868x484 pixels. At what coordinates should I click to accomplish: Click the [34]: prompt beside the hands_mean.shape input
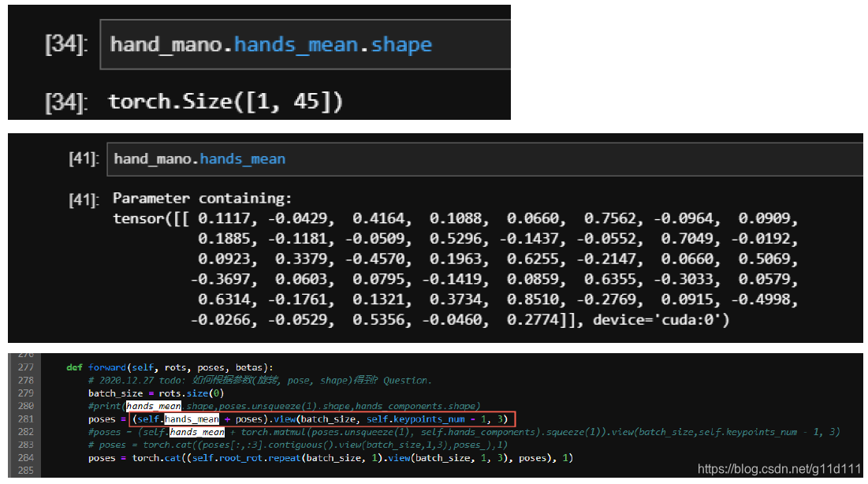click(x=66, y=44)
